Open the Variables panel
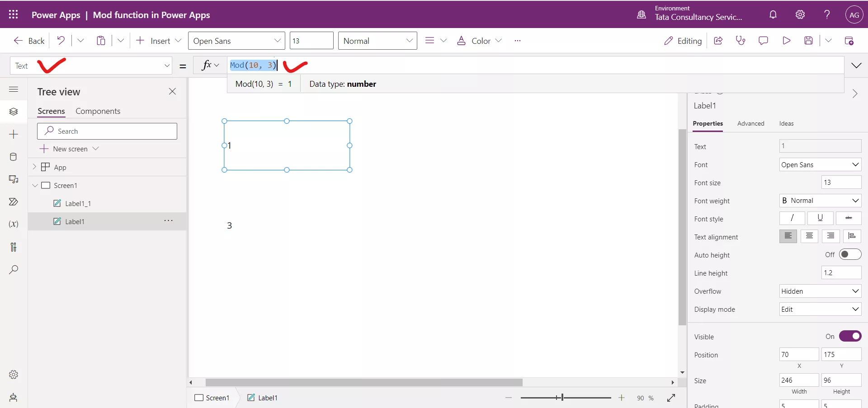The width and height of the screenshot is (868, 408). [x=14, y=224]
